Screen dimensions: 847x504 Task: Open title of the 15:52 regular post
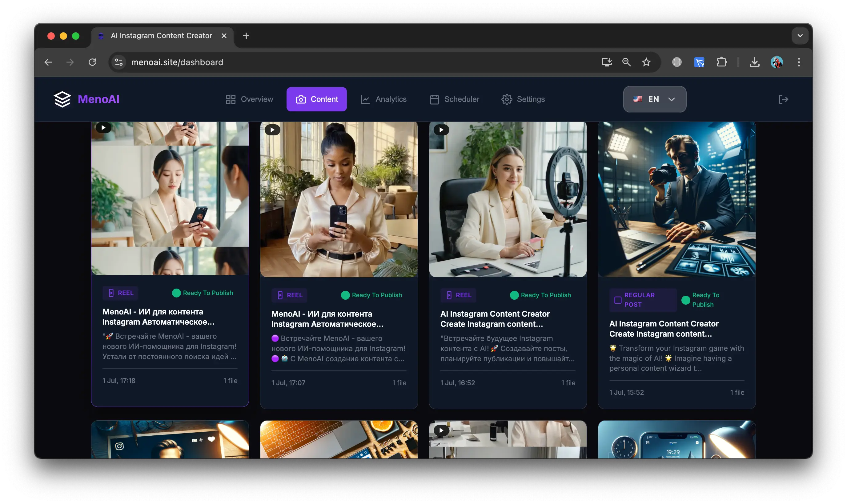point(664,328)
